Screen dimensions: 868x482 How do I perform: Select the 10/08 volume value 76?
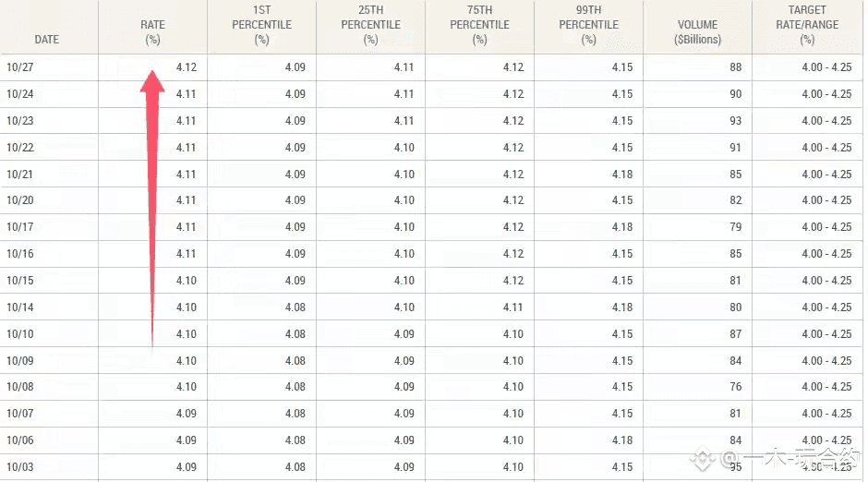[735, 387]
